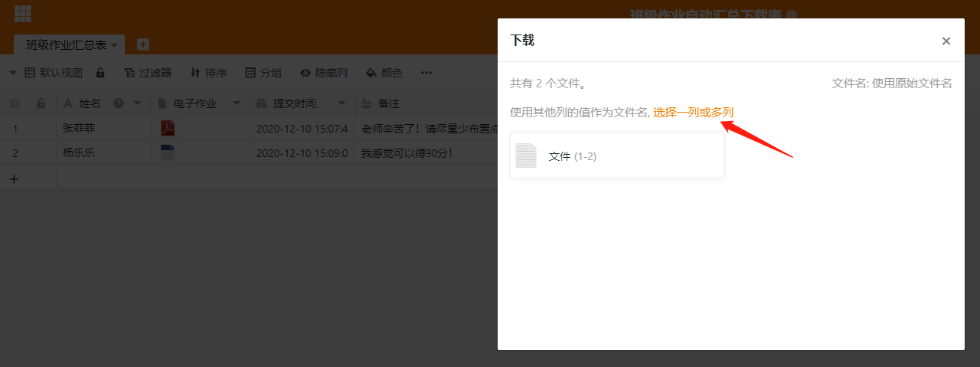
Task: Close the 下载 dialog
Action: [946, 41]
